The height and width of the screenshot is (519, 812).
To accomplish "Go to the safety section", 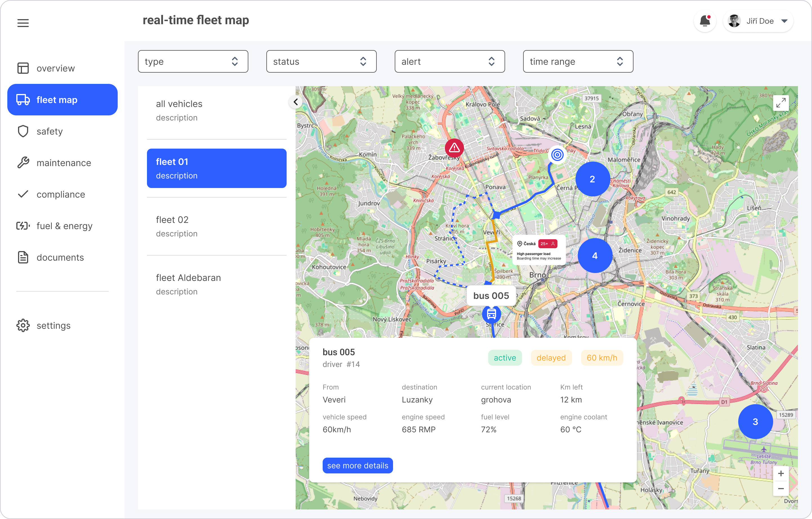I will click(x=50, y=131).
